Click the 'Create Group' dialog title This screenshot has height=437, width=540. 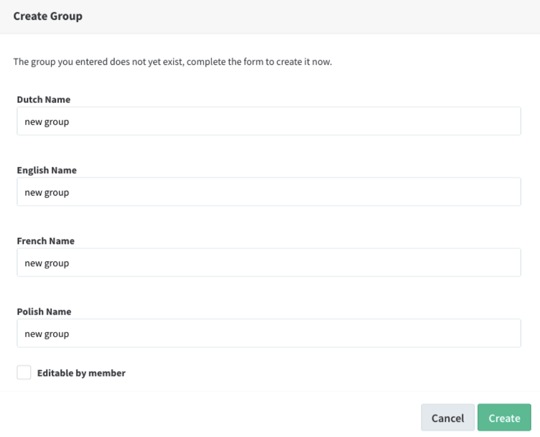[x=48, y=16]
